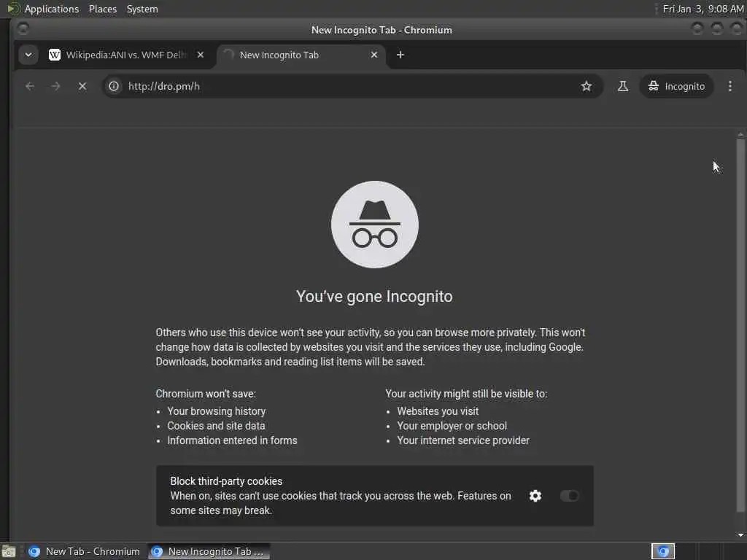The height and width of the screenshot is (560, 747).
Task: Click "Your browsing history" list item
Action: pos(216,411)
